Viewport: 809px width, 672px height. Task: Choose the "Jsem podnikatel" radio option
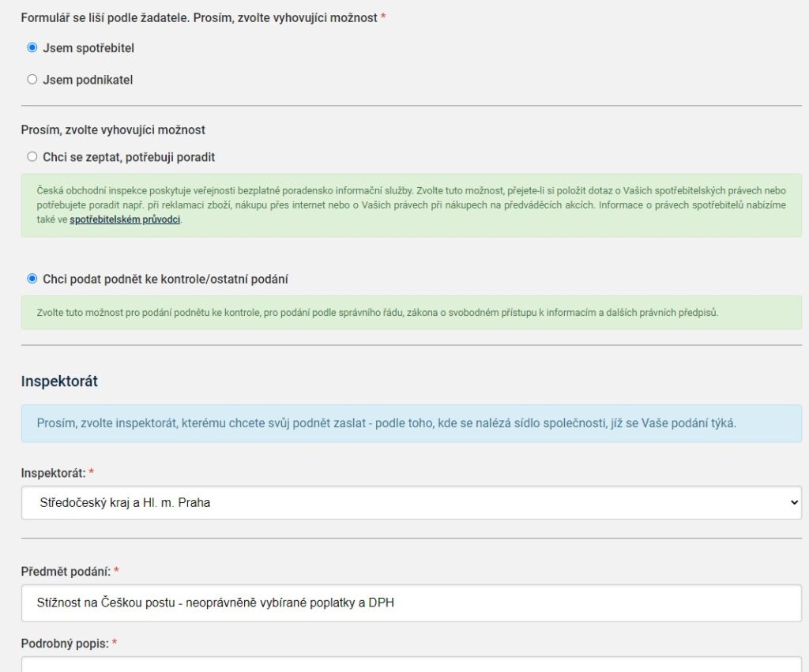[x=32, y=79]
